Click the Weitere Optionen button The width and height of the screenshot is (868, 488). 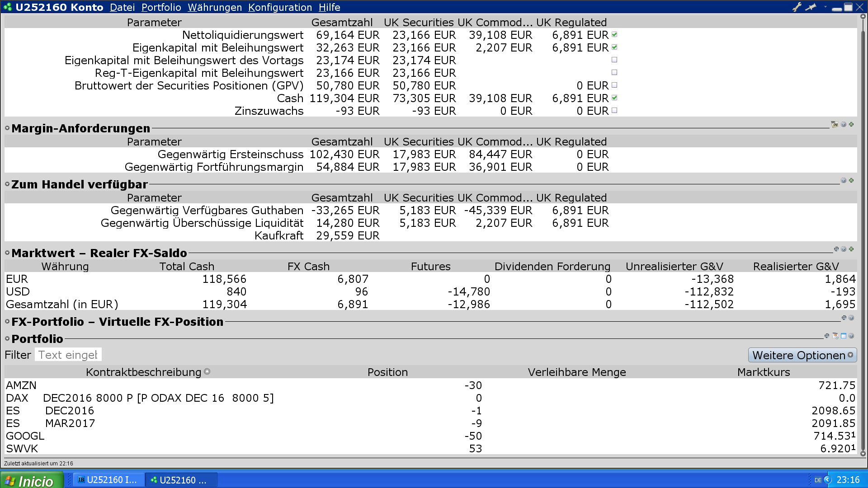pyautogui.click(x=802, y=355)
